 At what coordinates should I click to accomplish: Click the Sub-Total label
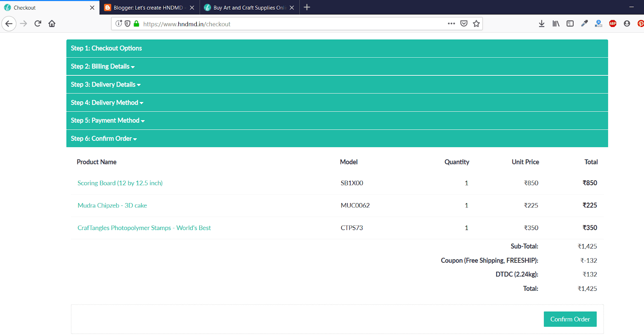coord(524,246)
